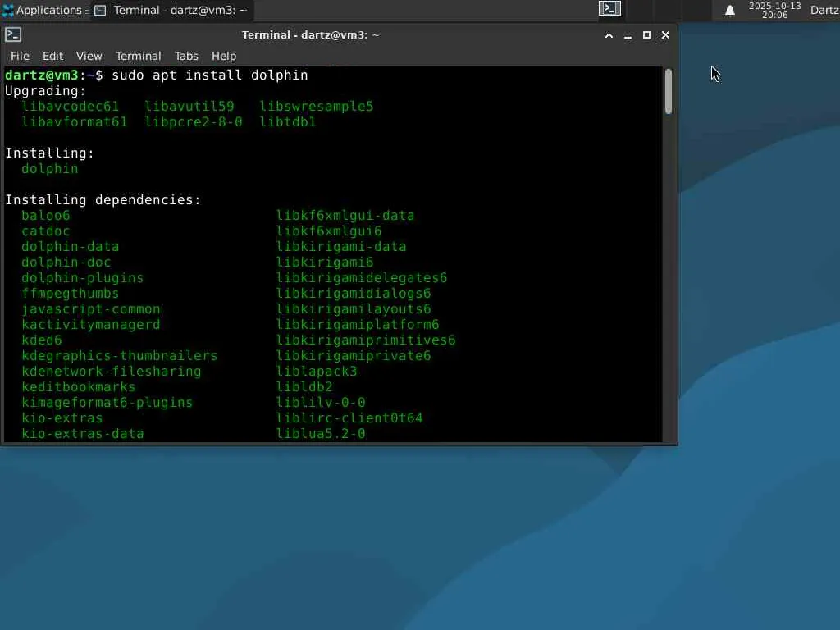Maximize the Terminal window
The height and width of the screenshot is (630, 840).
pyautogui.click(x=646, y=34)
